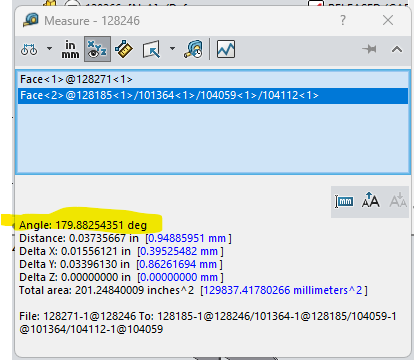414x360 pixels.
Task: Click the Measure tape icon in title
Action: [31, 20]
